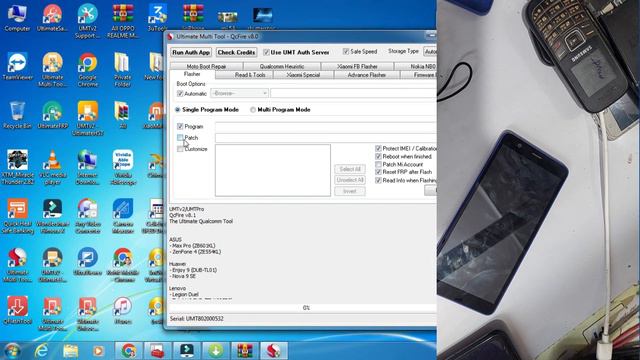
Task: Click the Select All button
Action: click(350, 169)
